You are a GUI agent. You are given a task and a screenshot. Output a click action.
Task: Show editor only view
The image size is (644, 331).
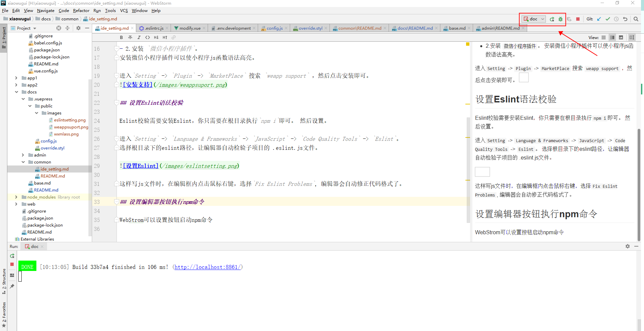[x=604, y=37]
